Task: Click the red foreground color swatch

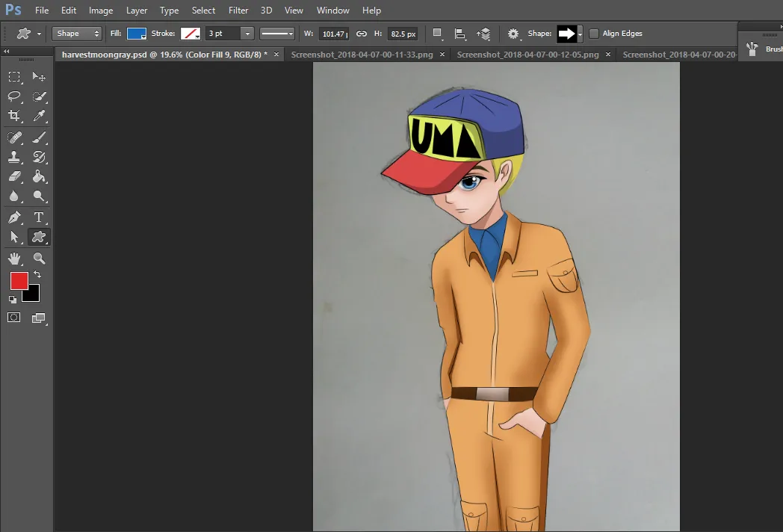Action: pyautogui.click(x=19, y=281)
